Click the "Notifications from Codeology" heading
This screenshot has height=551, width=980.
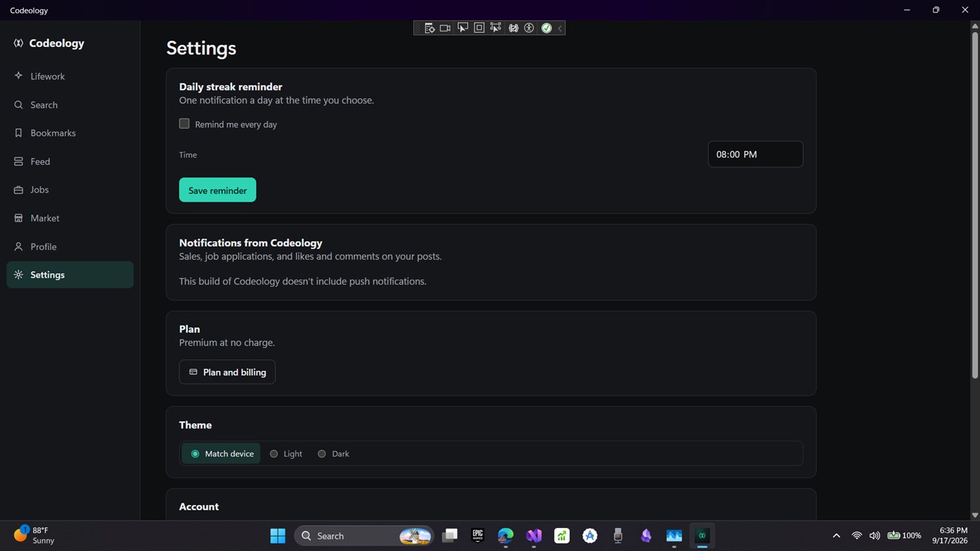(x=251, y=243)
